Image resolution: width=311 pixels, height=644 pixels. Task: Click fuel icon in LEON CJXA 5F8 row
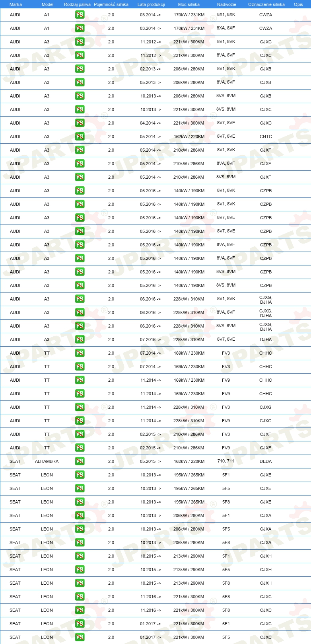point(80,543)
